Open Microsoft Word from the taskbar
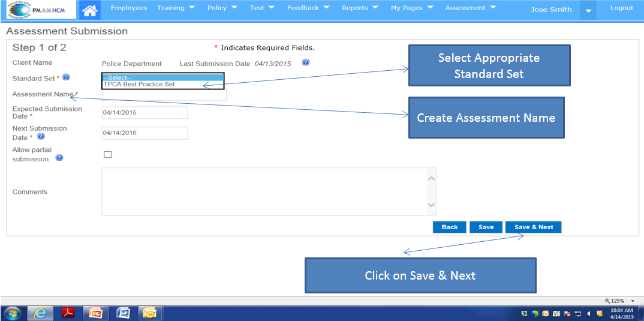 [x=123, y=313]
